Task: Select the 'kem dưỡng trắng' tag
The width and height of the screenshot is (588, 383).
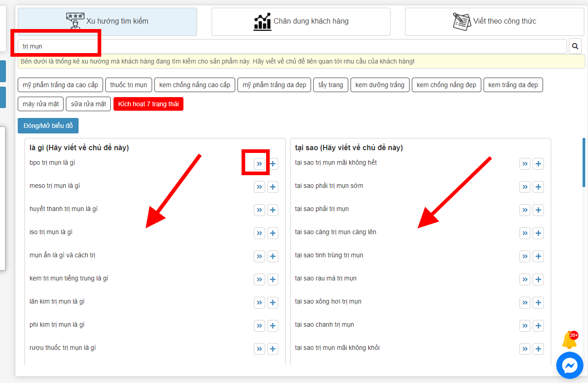Action: click(380, 85)
